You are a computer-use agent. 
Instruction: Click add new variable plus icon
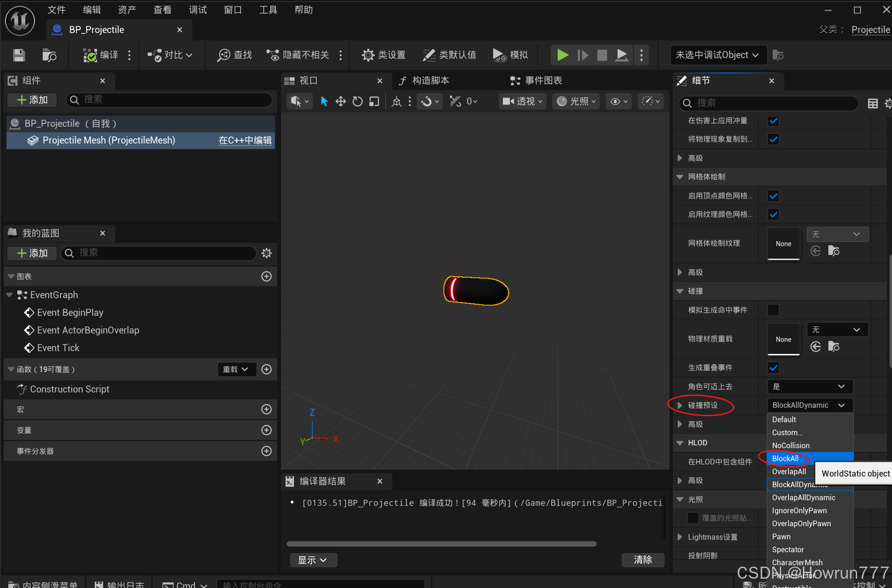point(267,430)
